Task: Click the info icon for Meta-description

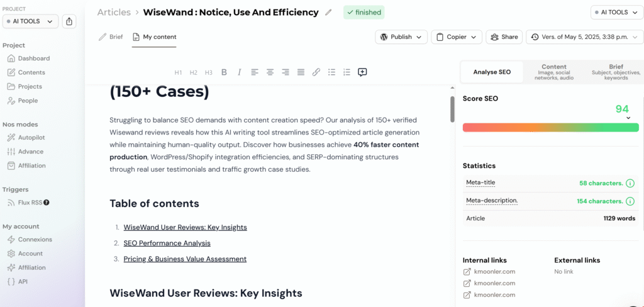Action: (x=630, y=201)
